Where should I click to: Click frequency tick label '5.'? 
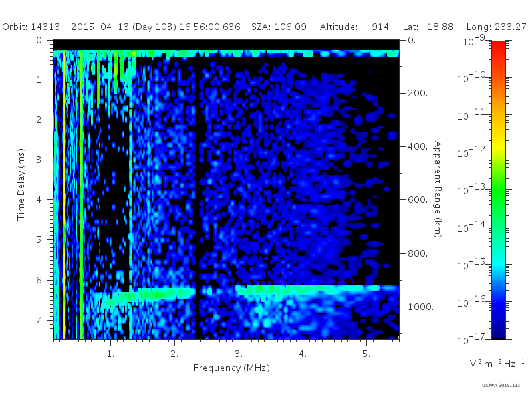[366, 354]
